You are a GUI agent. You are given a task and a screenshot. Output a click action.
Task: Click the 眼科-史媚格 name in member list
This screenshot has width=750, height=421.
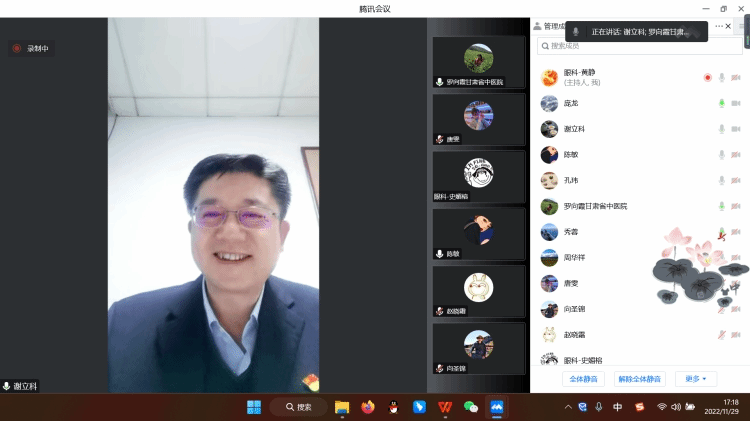(x=583, y=361)
